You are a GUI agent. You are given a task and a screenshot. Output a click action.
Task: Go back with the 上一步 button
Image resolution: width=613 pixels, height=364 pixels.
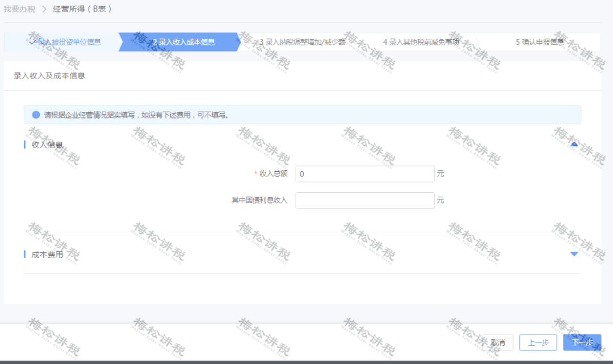[x=538, y=342]
